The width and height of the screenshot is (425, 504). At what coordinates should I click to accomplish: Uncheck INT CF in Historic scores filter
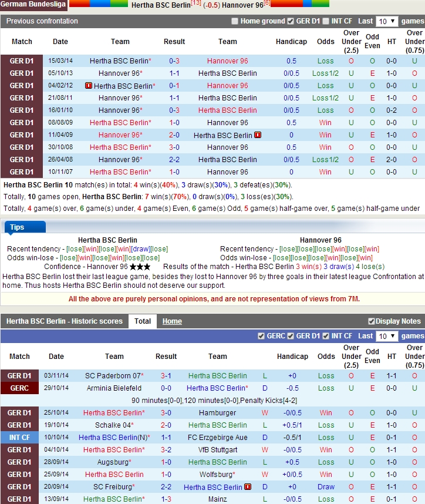point(326,336)
